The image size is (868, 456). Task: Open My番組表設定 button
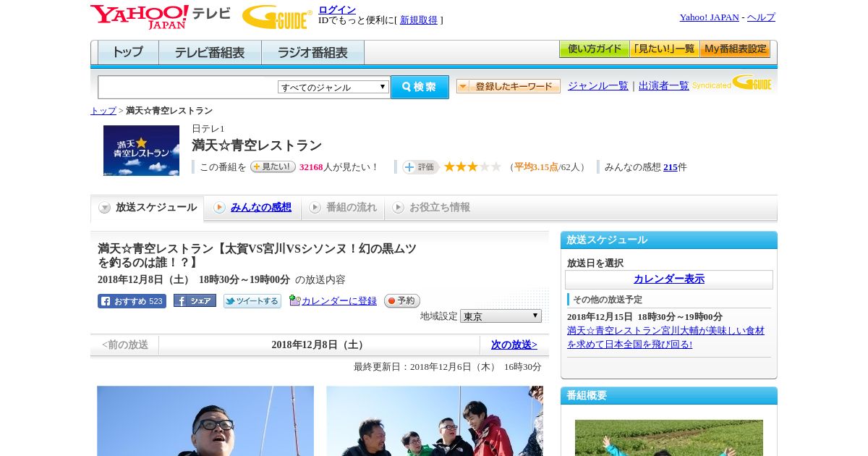[x=735, y=49]
